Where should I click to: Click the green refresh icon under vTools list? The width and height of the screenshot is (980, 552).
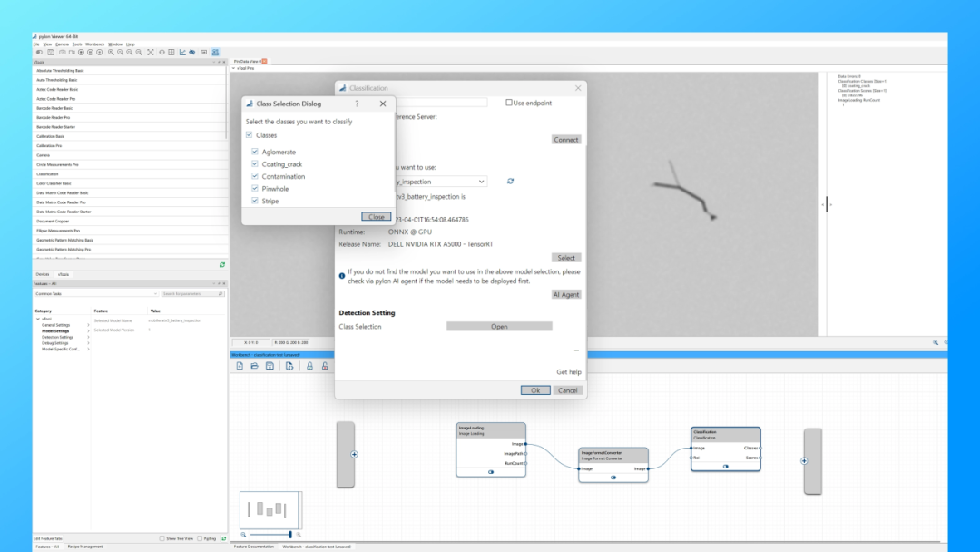point(222,264)
